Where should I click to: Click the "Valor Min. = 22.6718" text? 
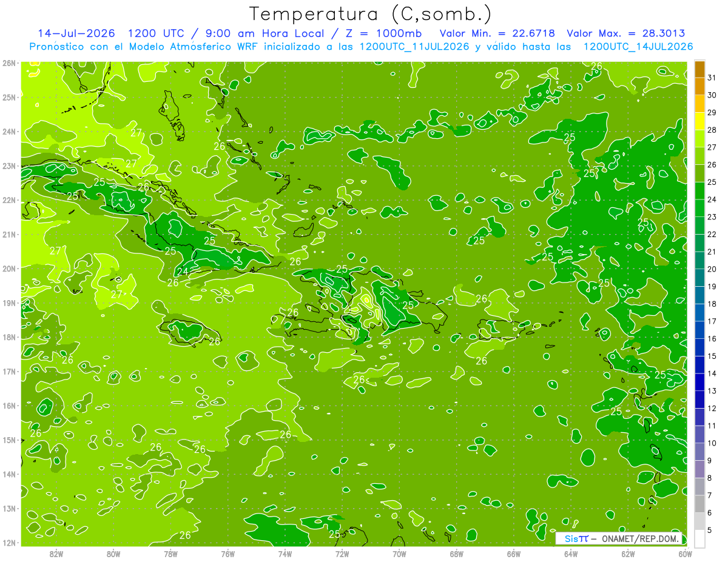click(499, 33)
